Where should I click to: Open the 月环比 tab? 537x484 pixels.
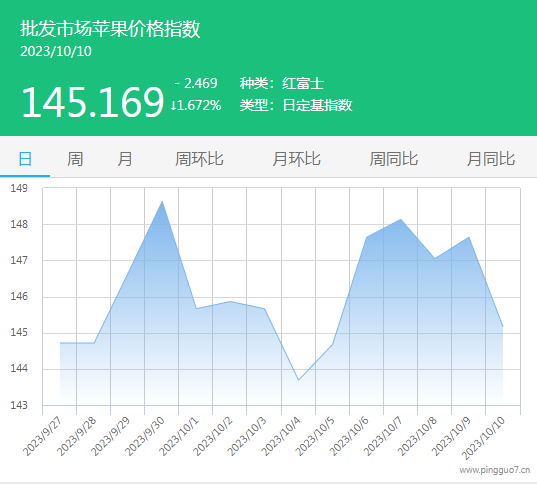tap(296, 159)
